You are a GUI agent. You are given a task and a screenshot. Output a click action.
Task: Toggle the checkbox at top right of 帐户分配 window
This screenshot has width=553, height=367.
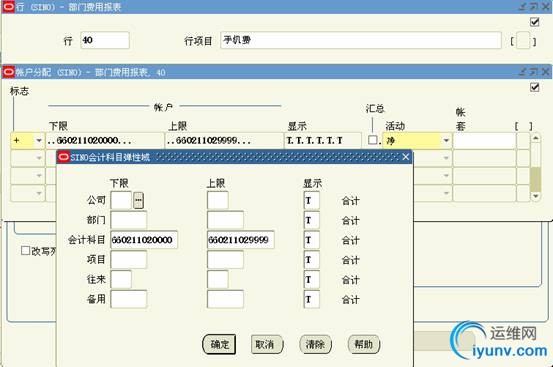(535, 87)
